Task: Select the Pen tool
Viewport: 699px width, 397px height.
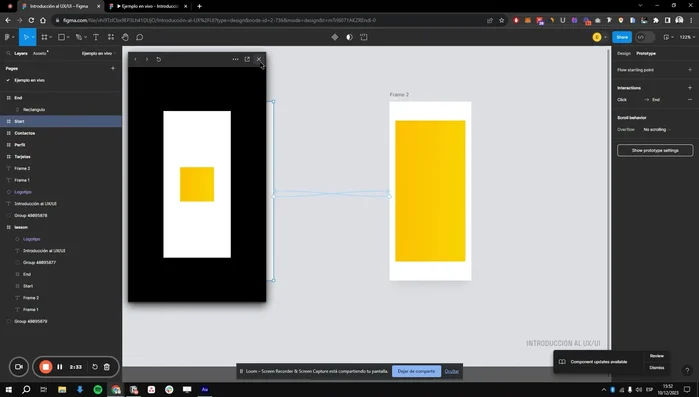Action: [78, 37]
